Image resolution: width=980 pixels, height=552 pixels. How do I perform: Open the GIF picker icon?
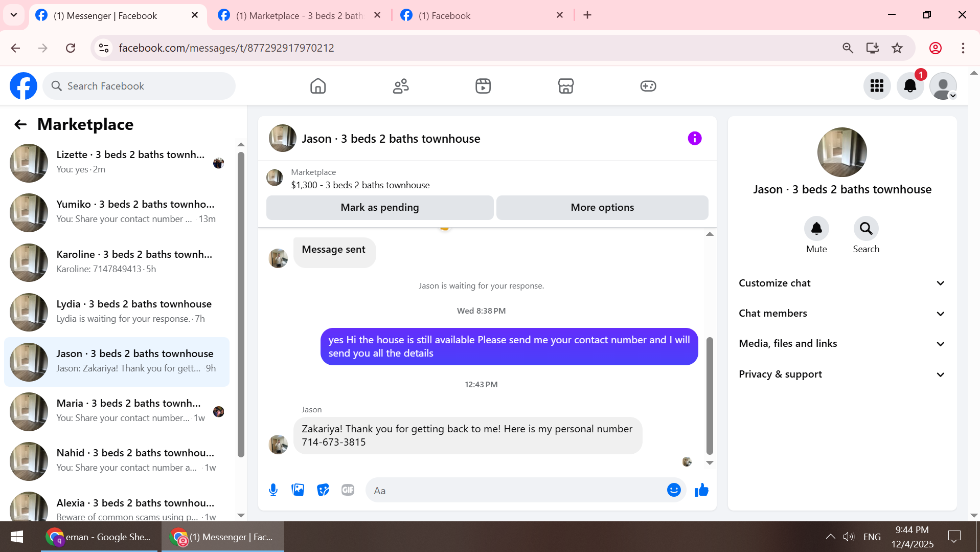click(348, 490)
